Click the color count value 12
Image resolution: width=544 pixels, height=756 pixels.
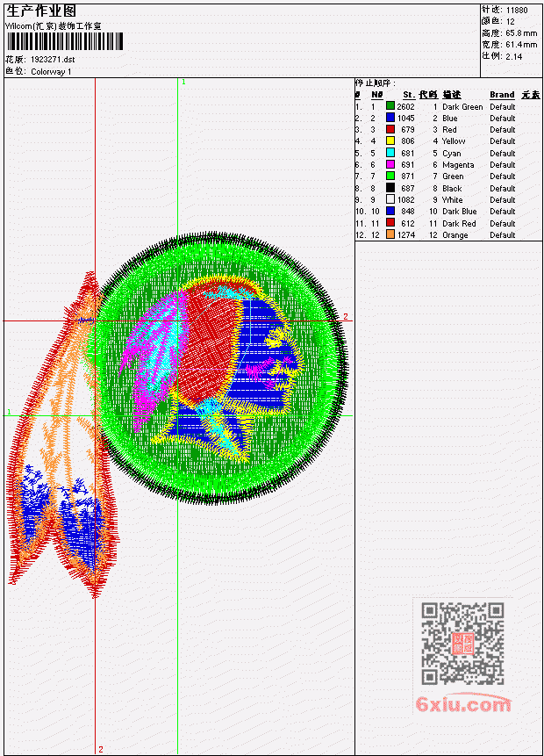[x=511, y=22]
